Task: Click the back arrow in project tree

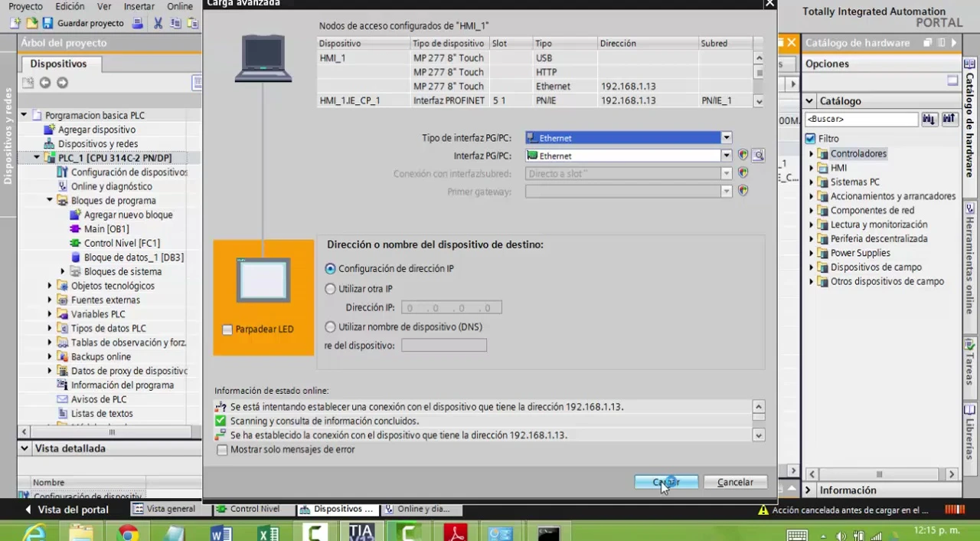Action: pyautogui.click(x=45, y=83)
